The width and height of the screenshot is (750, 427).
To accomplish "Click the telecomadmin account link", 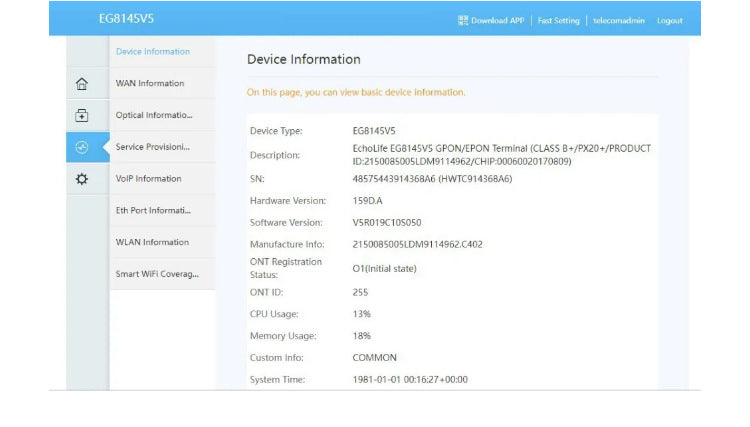I will 619,21.
